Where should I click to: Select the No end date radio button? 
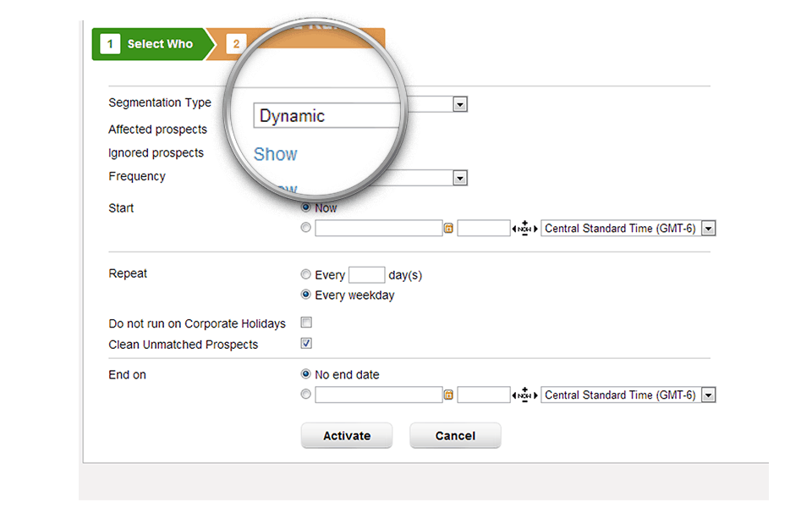pyautogui.click(x=306, y=373)
